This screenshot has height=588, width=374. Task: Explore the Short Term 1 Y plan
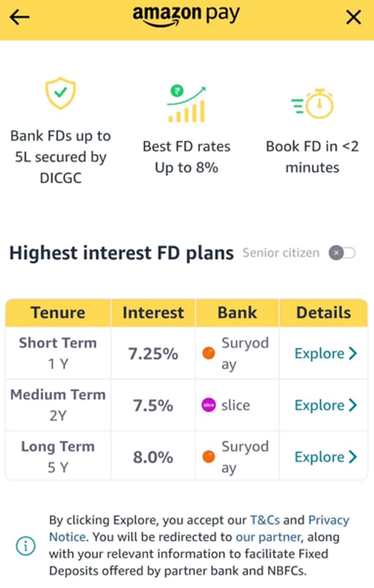pos(325,353)
